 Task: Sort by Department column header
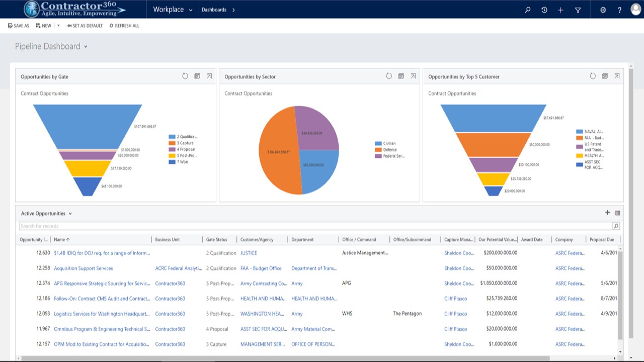pyautogui.click(x=302, y=240)
